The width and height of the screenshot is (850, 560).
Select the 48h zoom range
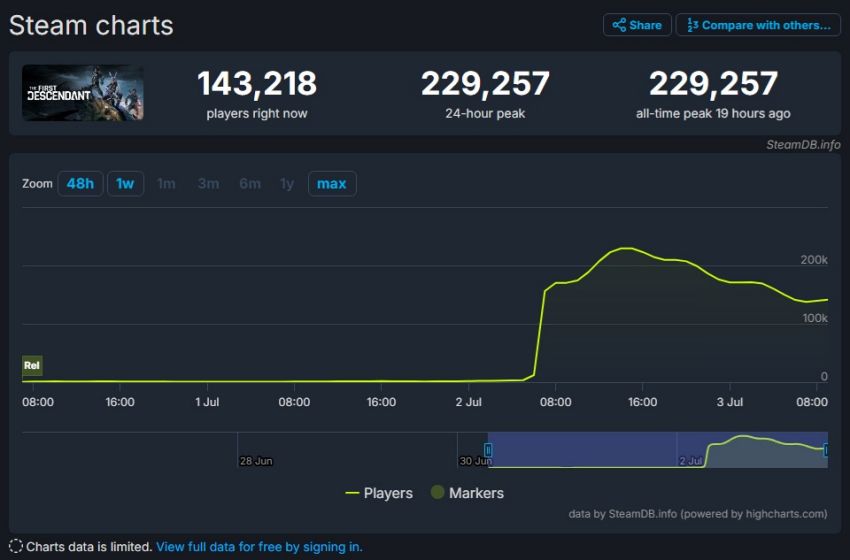point(80,184)
